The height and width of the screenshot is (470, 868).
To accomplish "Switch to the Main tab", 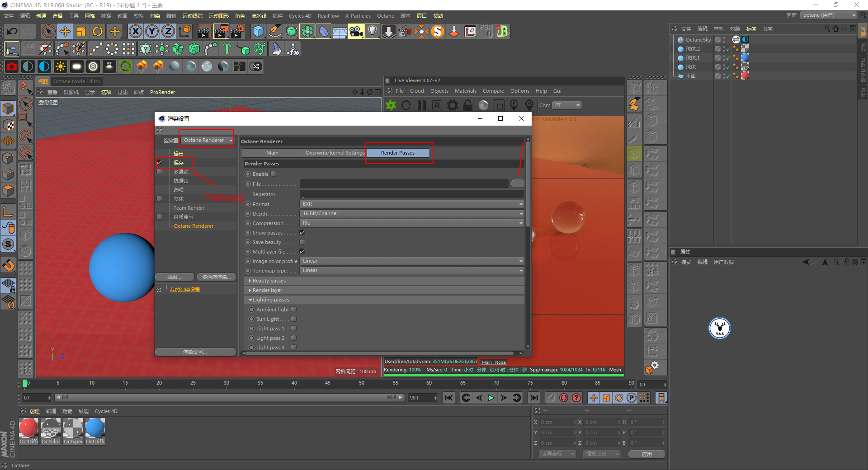I will coord(272,153).
